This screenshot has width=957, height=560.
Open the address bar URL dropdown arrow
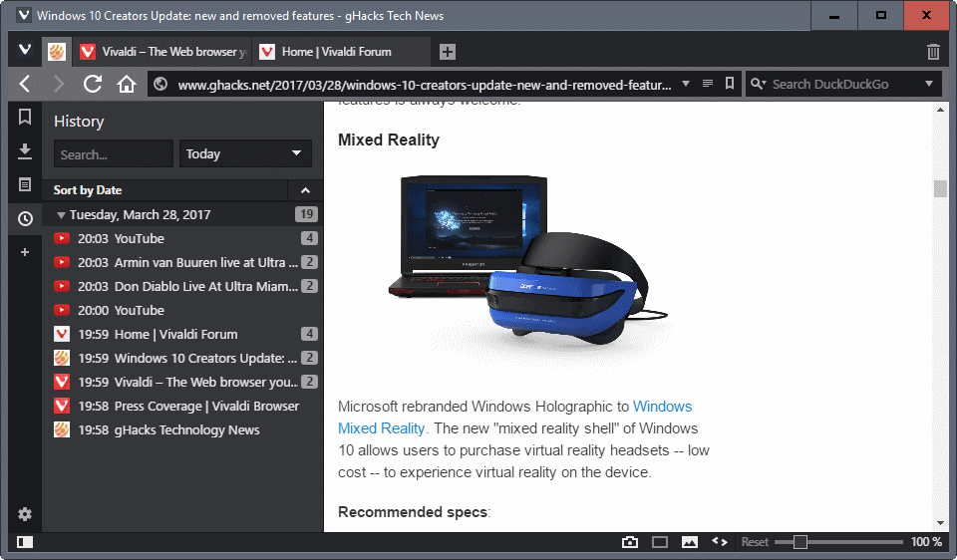(685, 84)
